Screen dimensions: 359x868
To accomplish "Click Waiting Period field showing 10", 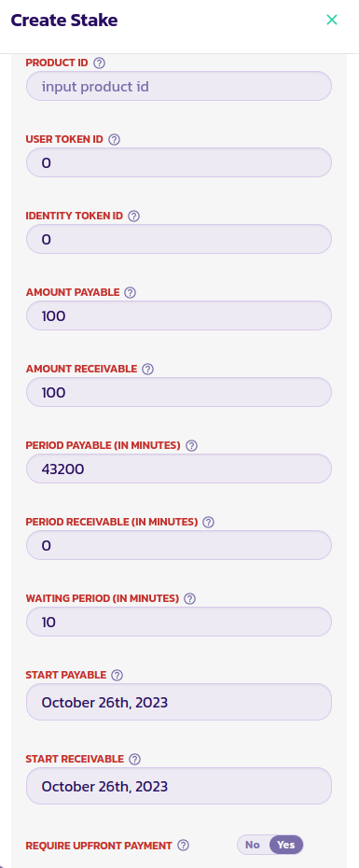I will (x=179, y=622).
